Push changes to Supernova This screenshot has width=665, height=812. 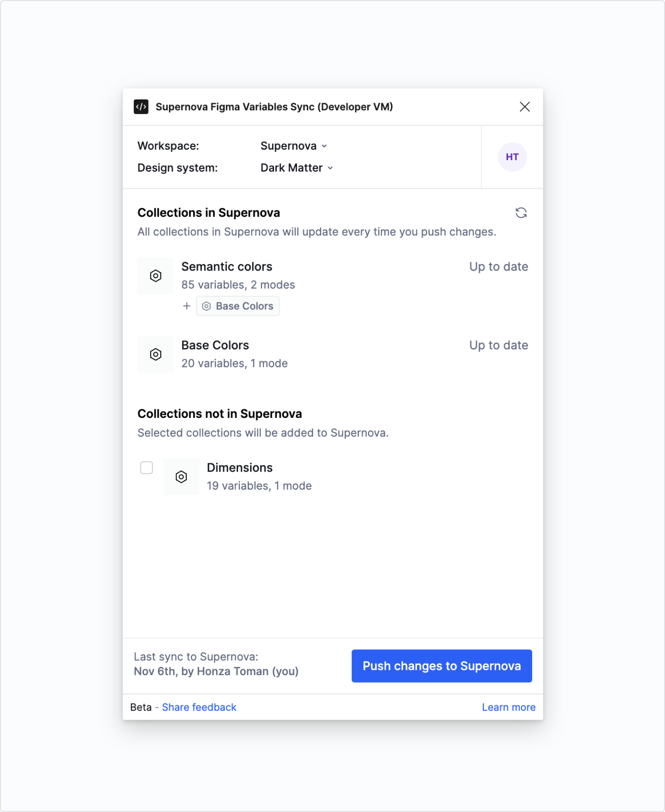pyautogui.click(x=442, y=666)
